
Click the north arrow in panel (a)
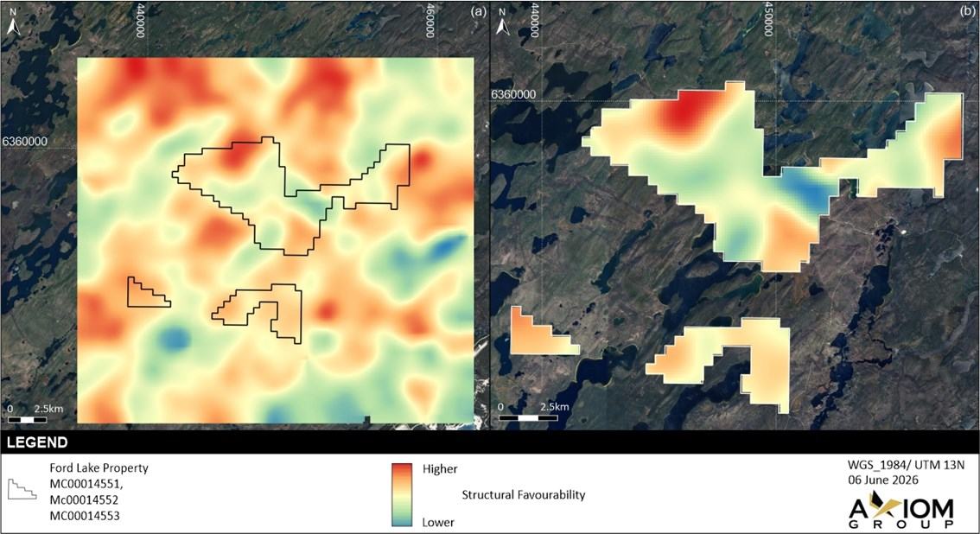tap(14, 22)
